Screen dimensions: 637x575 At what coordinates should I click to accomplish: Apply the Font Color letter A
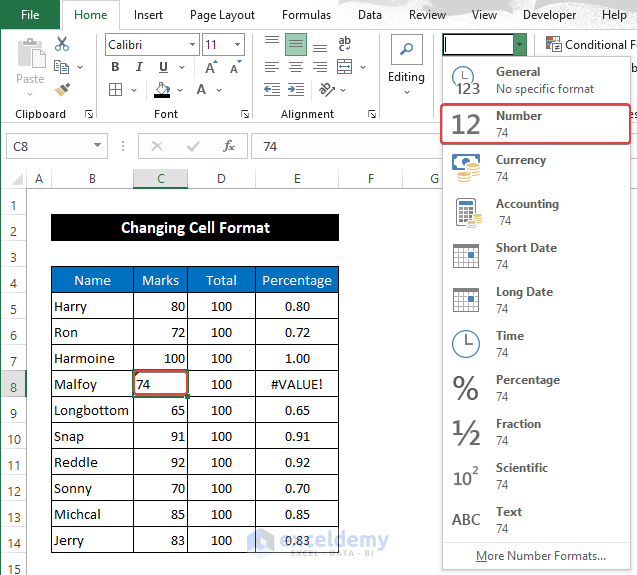(x=201, y=89)
